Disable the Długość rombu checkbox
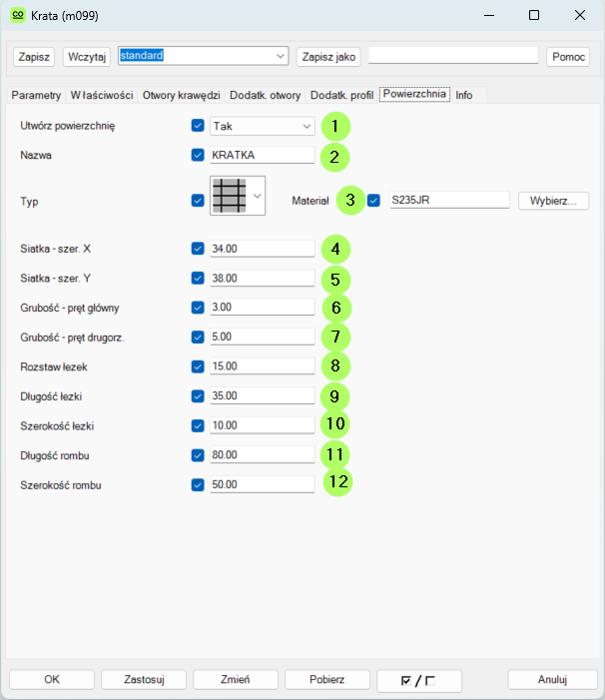 pyautogui.click(x=198, y=455)
